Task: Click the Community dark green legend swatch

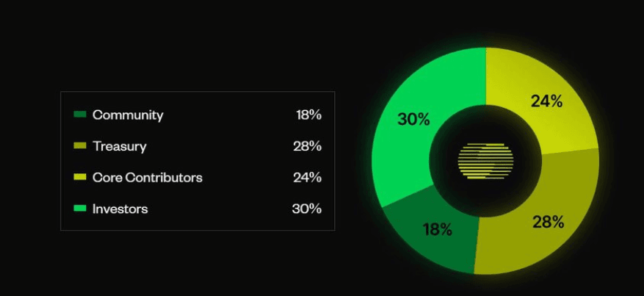Action: click(x=80, y=115)
